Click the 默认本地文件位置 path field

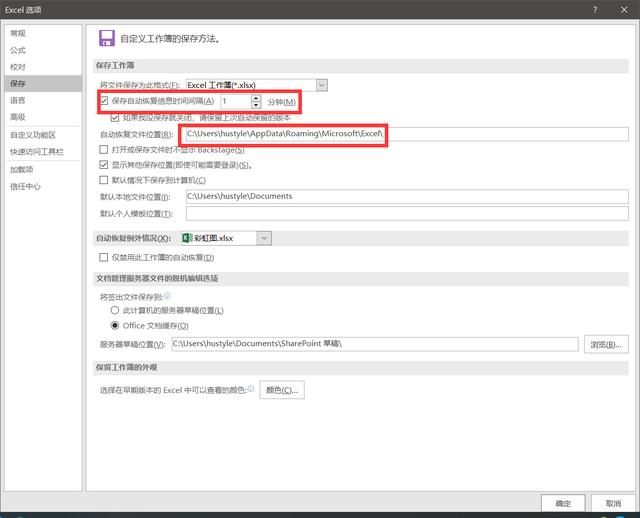(407, 196)
